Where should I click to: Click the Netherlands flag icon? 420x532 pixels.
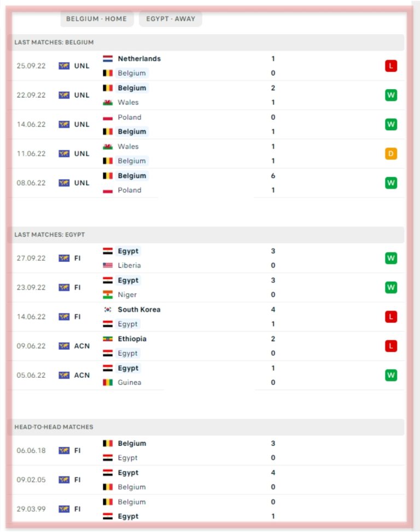pyautogui.click(x=108, y=59)
